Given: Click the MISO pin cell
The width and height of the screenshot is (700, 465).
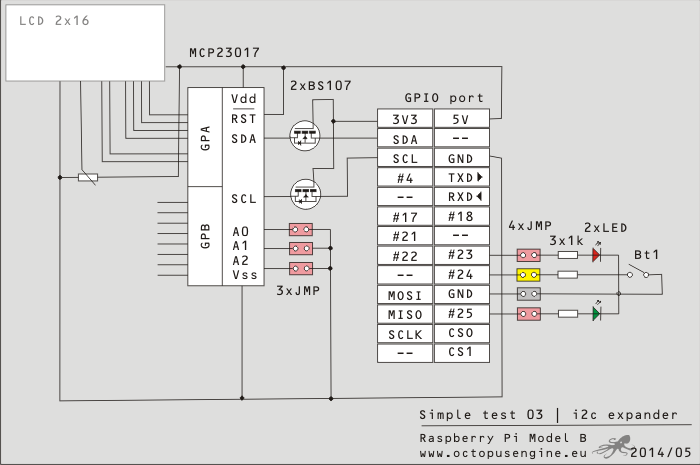Looking at the screenshot, I should (x=405, y=315).
